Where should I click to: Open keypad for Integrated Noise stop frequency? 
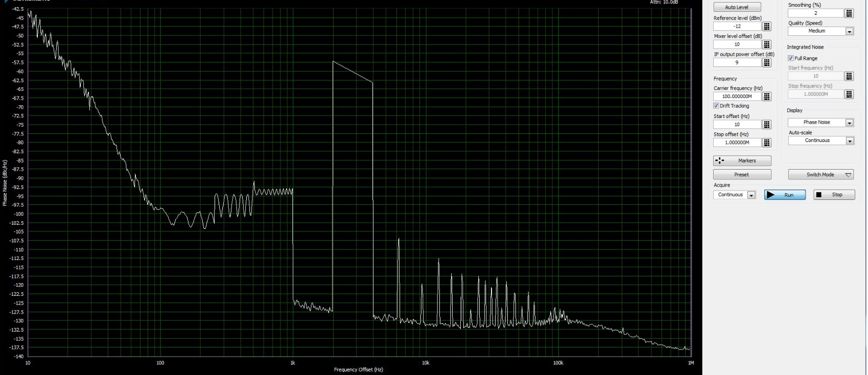click(x=849, y=94)
